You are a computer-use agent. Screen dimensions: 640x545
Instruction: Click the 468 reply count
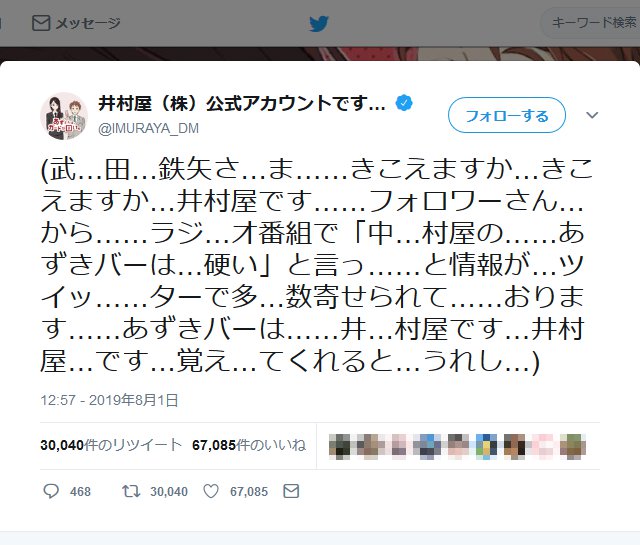click(80, 492)
